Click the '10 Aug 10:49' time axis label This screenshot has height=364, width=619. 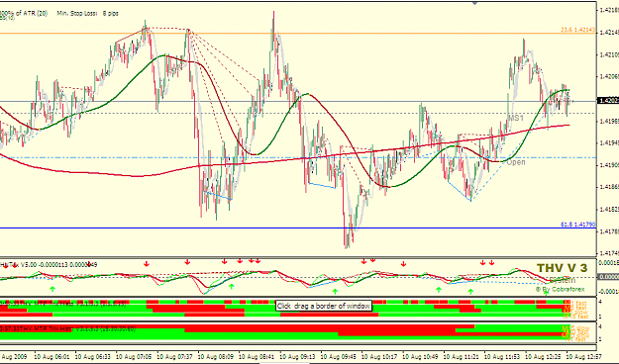point(421,357)
